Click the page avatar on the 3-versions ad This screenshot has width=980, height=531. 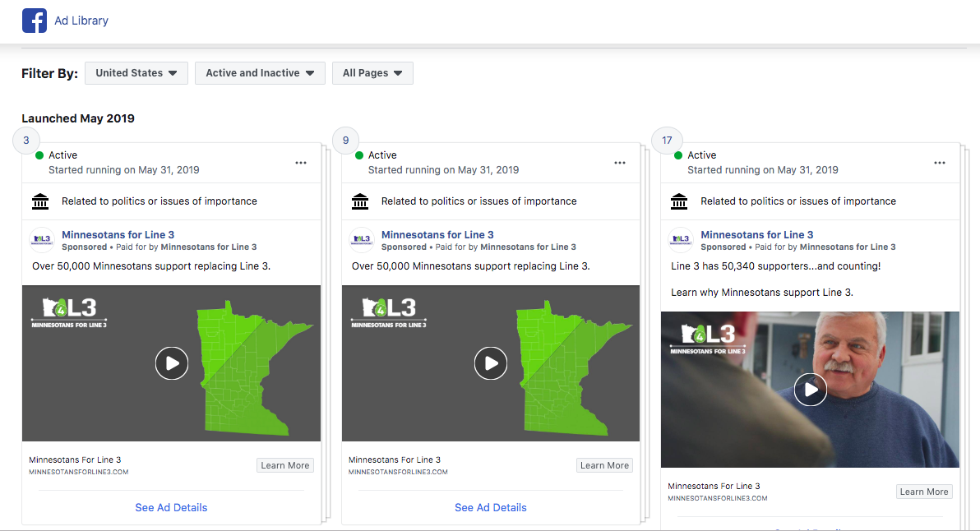click(42, 240)
